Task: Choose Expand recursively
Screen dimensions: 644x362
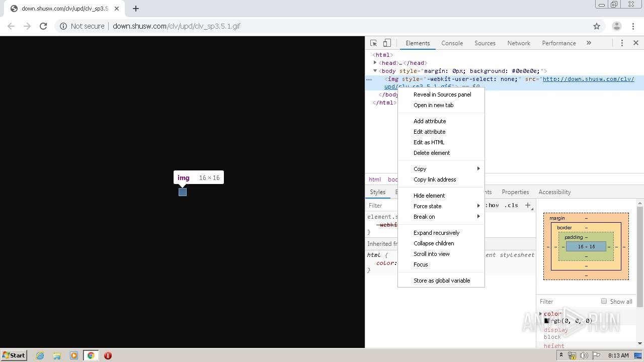Action: 441,233
